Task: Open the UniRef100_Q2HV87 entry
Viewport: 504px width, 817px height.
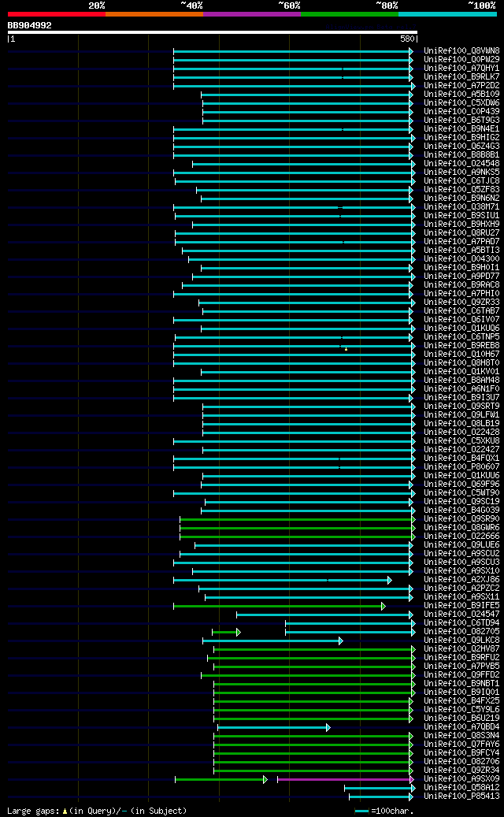Action: click(461, 649)
